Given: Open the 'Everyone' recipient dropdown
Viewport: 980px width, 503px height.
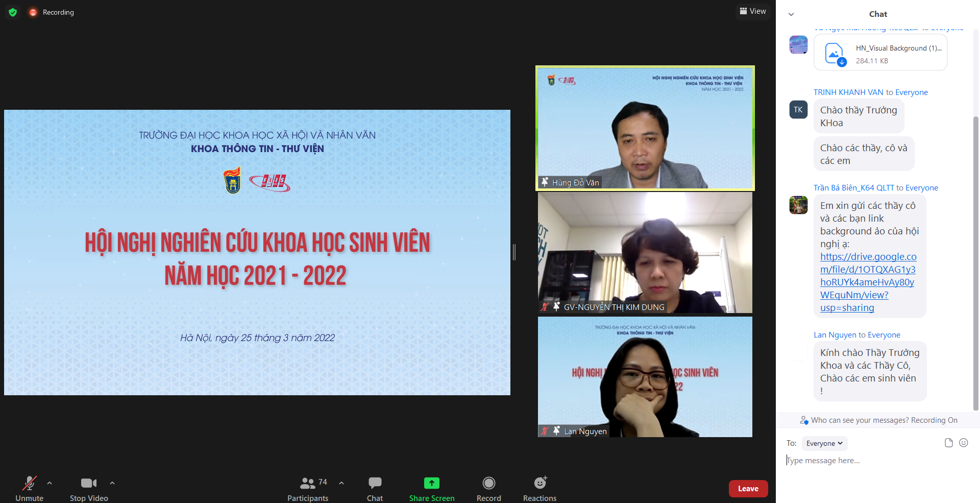Looking at the screenshot, I should [x=824, y=443].
